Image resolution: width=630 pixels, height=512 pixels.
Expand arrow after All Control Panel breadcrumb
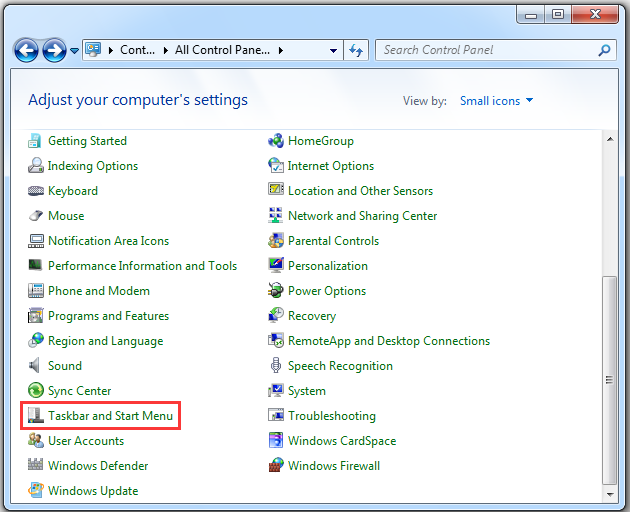281,51
